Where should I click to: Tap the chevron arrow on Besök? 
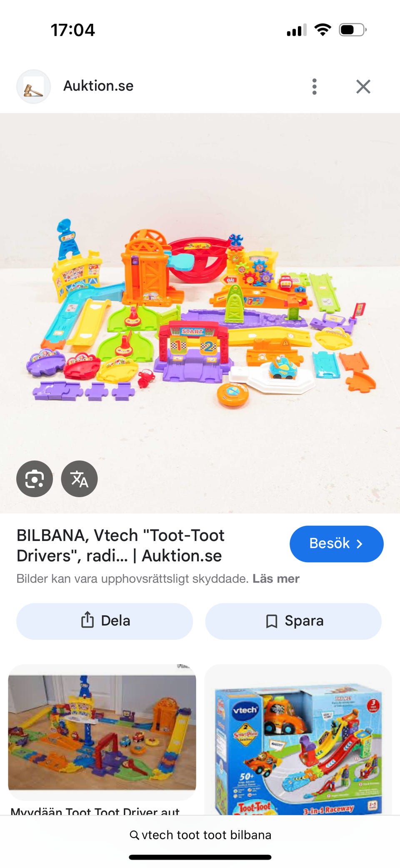tap(360, 544)
